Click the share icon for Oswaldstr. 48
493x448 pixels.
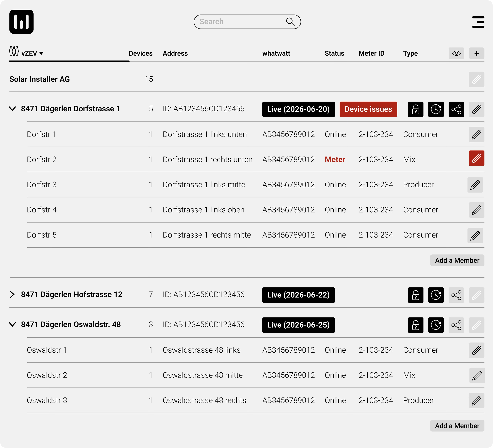pyautogui.click(x=456, y=325)
